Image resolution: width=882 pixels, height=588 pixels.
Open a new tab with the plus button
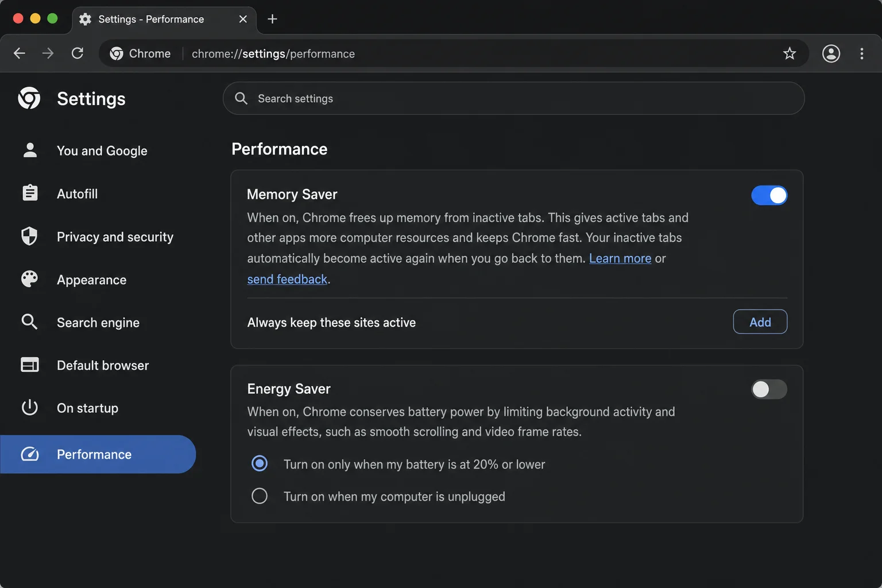272,19
